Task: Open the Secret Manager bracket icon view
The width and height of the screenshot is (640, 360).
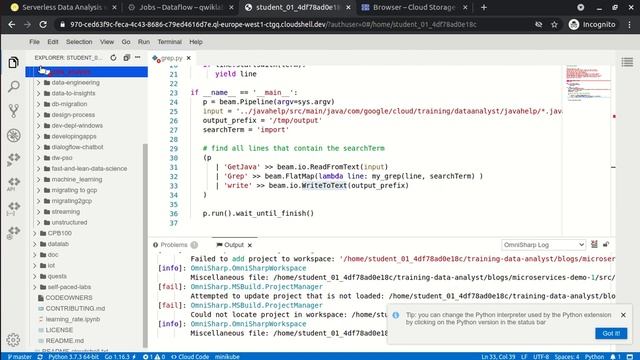Action: pyautogui.click(x=13, y=208)
